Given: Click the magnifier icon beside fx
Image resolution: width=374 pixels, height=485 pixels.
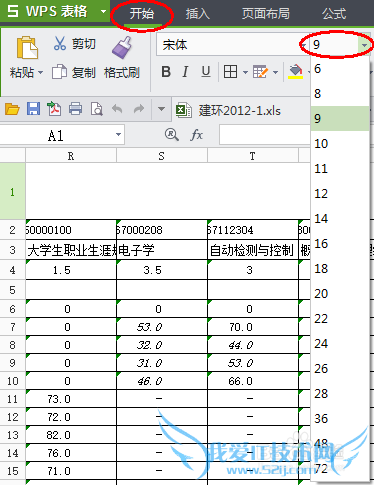Looking at the screenshot, I should 172,135.
